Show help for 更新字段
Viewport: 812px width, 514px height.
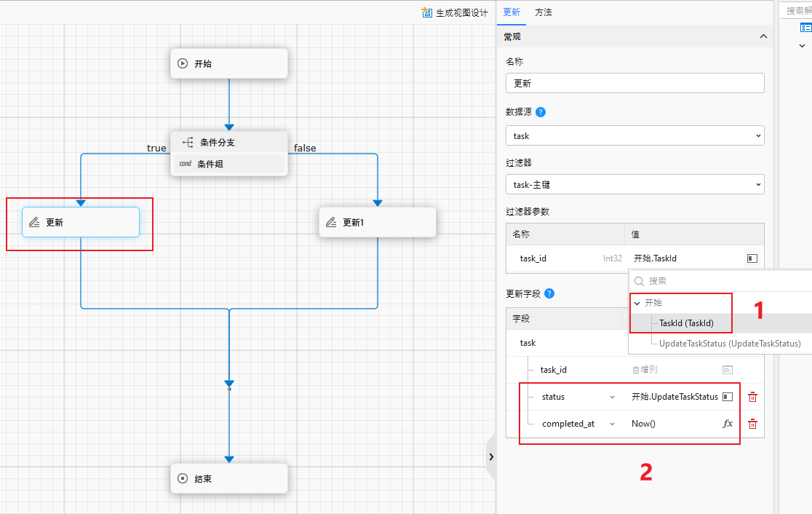point(549,293)
